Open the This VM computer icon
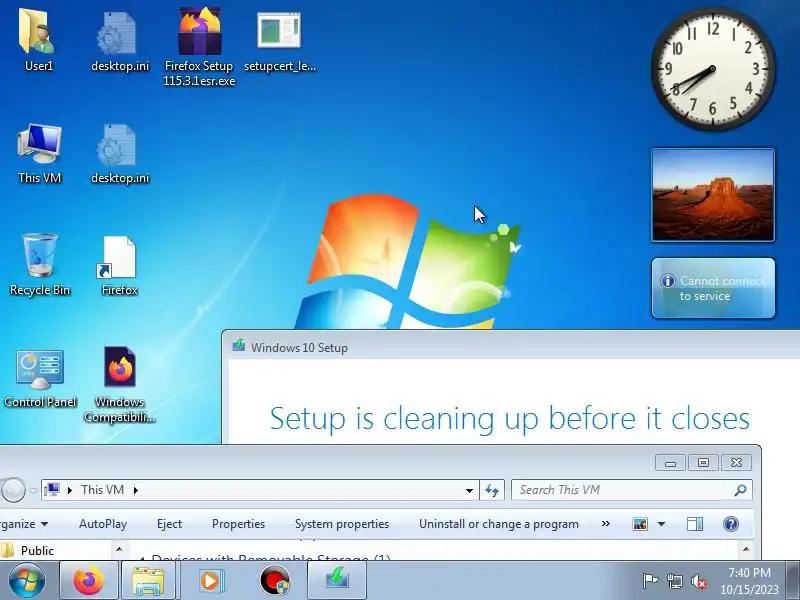Image resolution: width=800 pixels, height=600 pixels. 39,152
